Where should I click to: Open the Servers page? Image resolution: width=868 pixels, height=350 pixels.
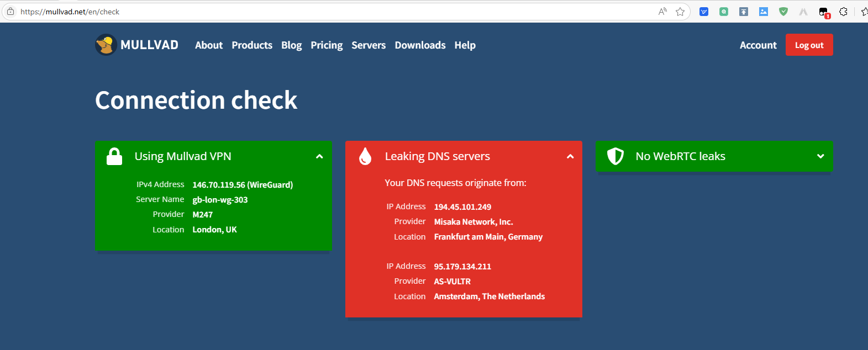click(x=369, y=45)
